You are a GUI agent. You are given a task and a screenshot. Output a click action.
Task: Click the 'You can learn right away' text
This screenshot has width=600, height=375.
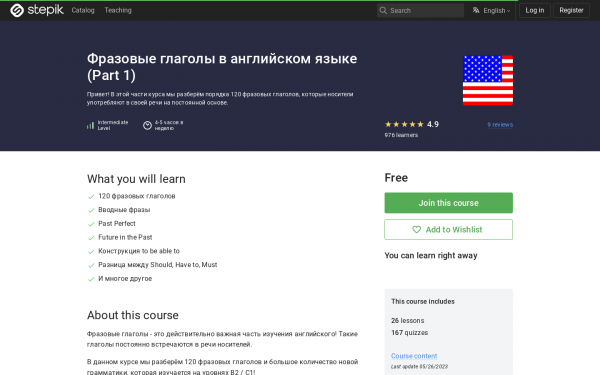(x=431, y=255)
